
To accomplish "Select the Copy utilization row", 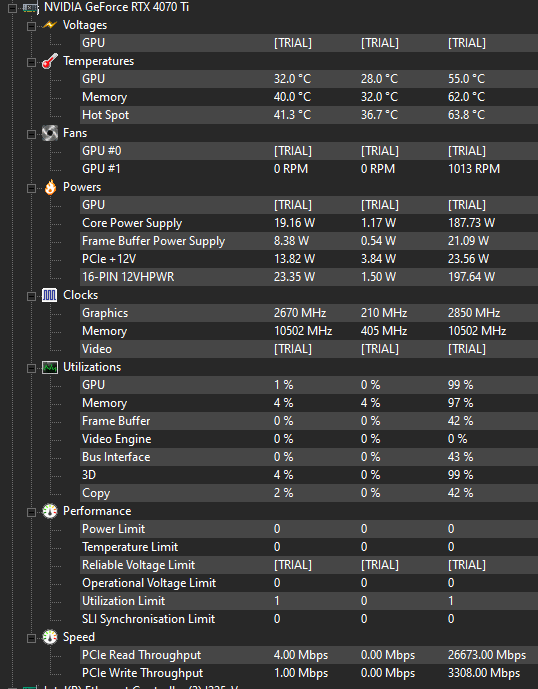I will pos(309,493).
